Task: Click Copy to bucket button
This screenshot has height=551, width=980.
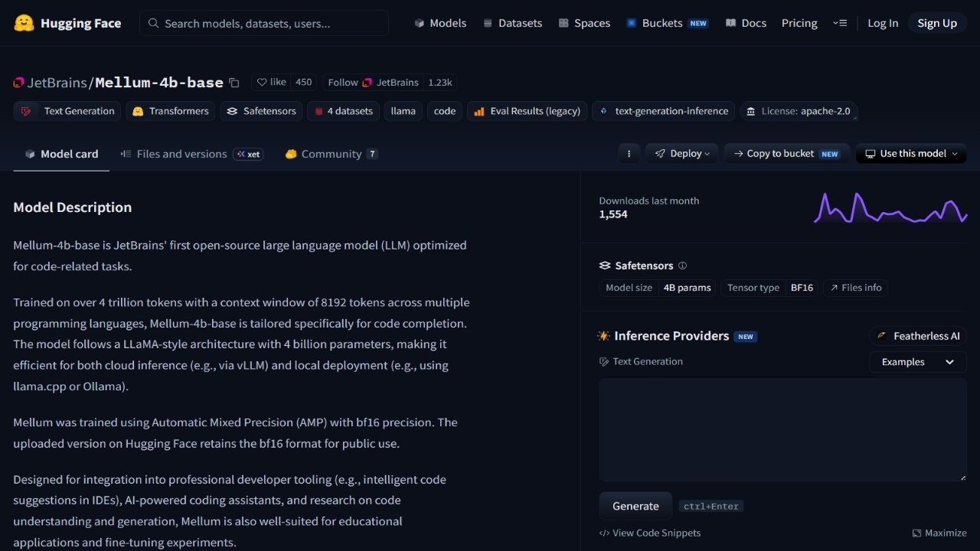Action: (x=787, y=154)
